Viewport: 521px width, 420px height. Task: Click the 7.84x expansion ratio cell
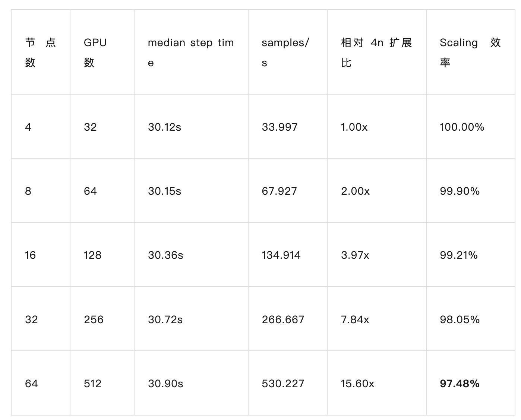tap(377, 319)
